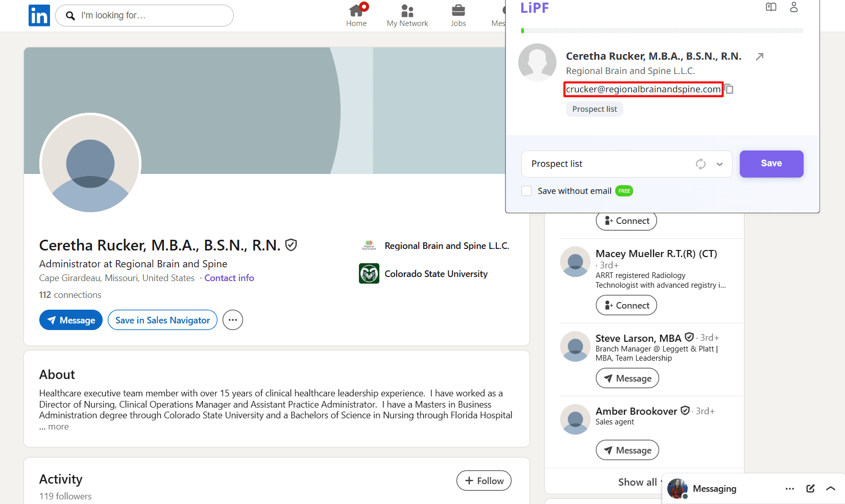This screenshot has height=504, width=845.
Task: Expand Messaging with chevron up
Action: [831, 489]
